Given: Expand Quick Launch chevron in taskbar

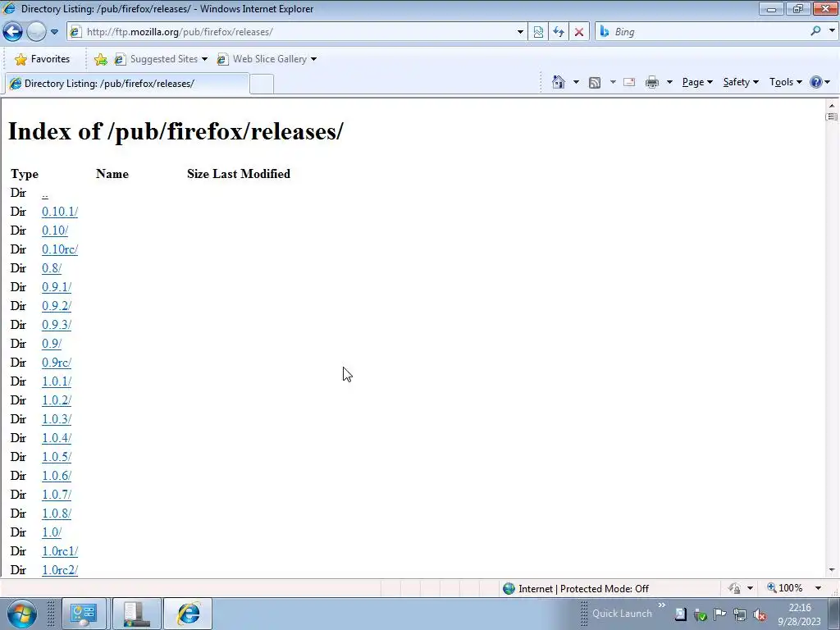Looking at the screenshot, I should pyautogui.click(x=662, y=605).
